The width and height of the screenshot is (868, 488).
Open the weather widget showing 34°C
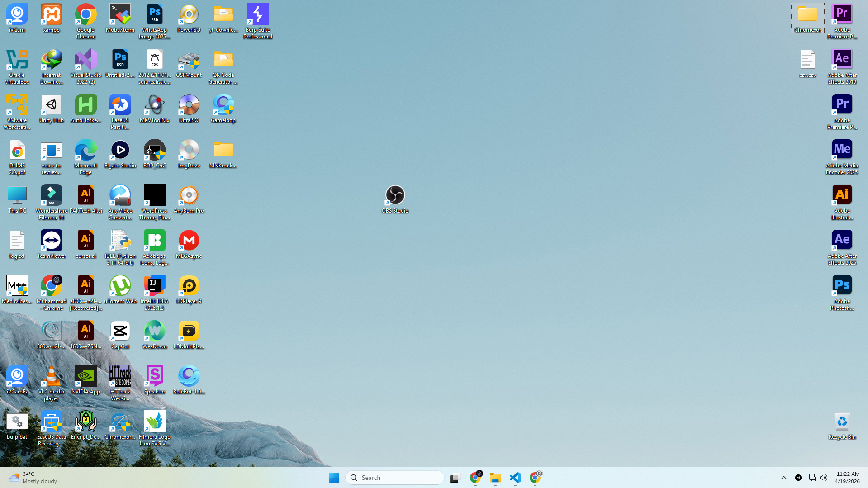pos(32,478)
